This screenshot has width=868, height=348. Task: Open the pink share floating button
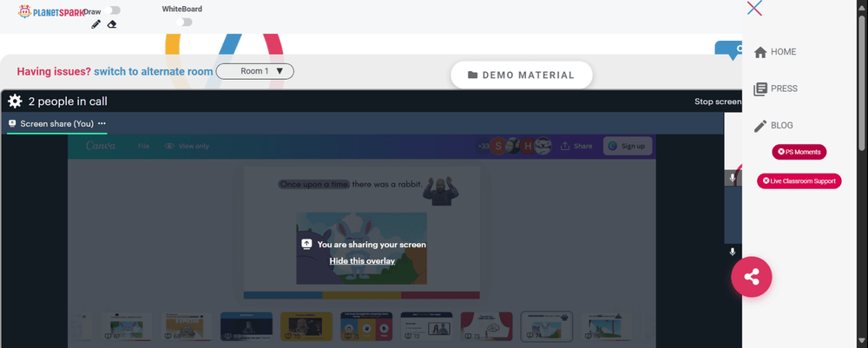coord(751,277)
